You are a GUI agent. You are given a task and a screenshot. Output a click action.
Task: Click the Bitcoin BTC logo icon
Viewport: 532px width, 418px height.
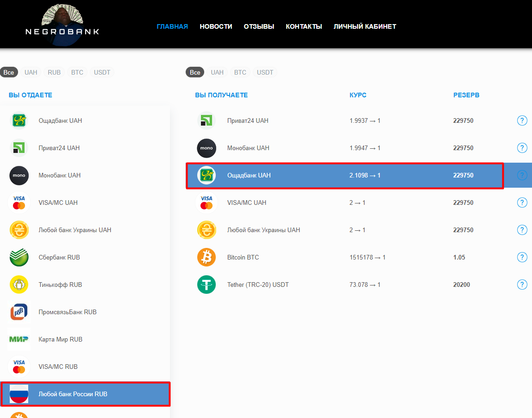pyautogui.click(x=207, y=257)
